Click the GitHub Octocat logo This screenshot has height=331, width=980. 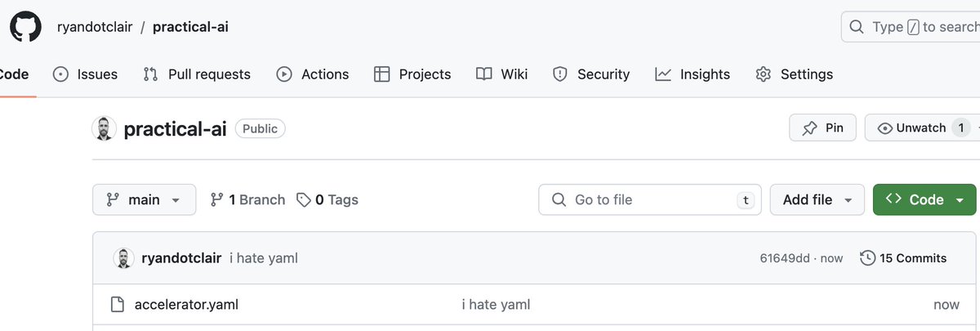[25, 27]
